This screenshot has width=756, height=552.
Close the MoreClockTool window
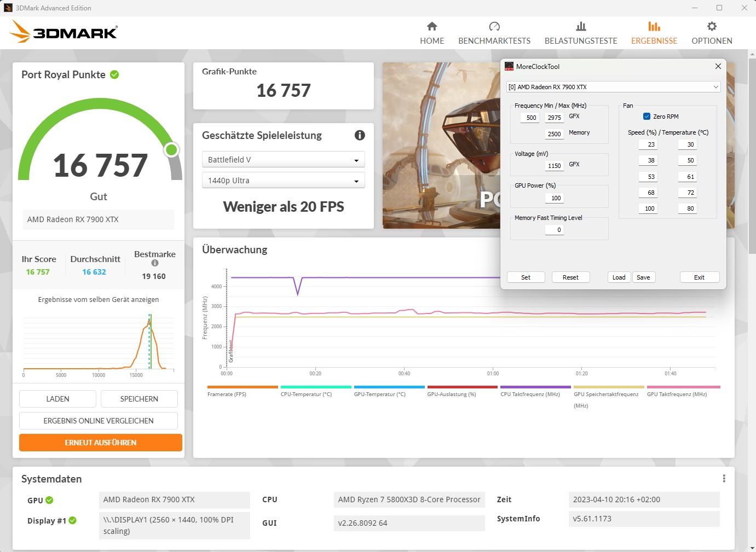(718, 66)
